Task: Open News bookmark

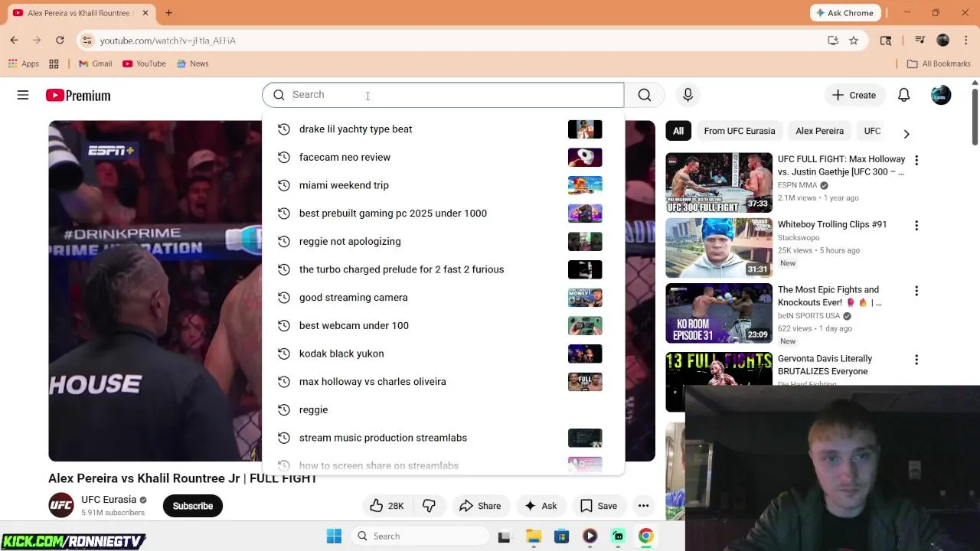Action: tap(192, 64)
